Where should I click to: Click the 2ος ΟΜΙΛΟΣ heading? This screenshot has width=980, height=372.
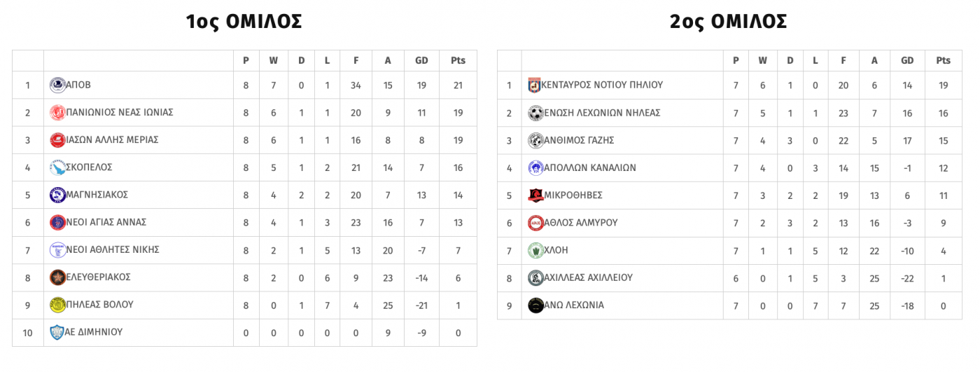click(728, 22)
